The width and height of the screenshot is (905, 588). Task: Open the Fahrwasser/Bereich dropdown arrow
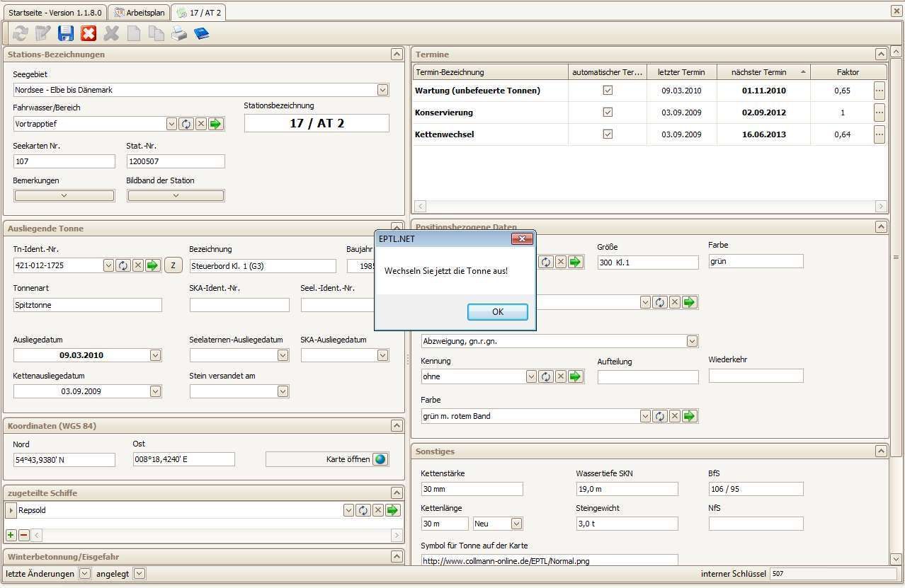coord(171,124)
